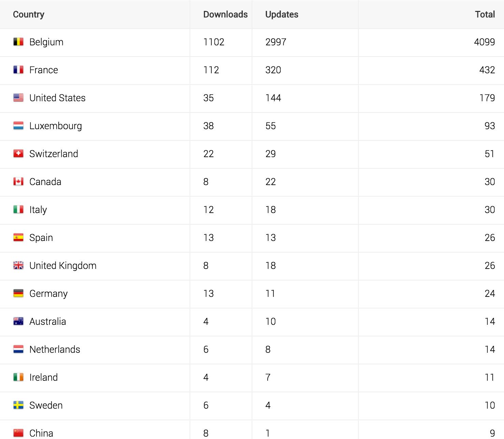The height and width of the screenshot is (439, 504).
Task: Click the United States flag icon
Action: coord(18,98)
